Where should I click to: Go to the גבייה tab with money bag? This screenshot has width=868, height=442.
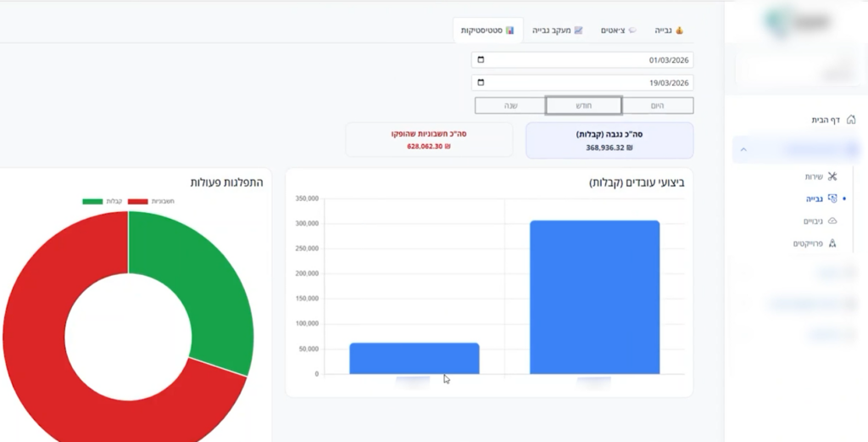669,31
